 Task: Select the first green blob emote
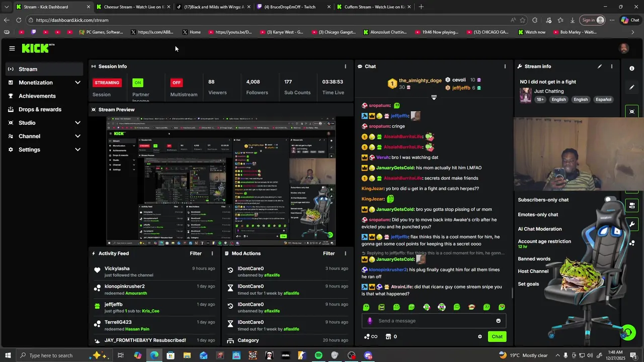click(x=366, y=307)
